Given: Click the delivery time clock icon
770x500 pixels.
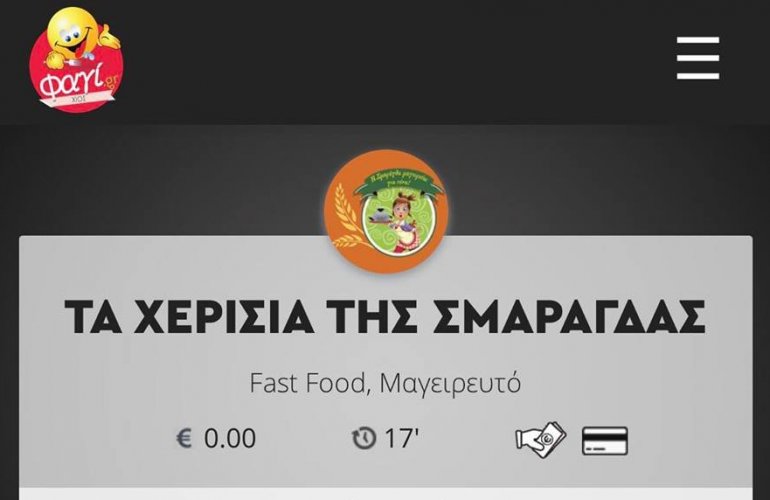Looking at the screenshot, I should click(364, 438).
